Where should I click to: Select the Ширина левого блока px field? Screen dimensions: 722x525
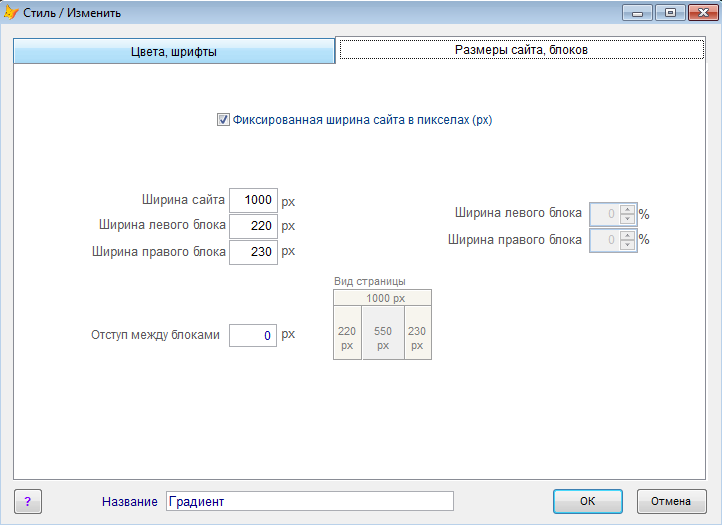click(x=253, y=227)
